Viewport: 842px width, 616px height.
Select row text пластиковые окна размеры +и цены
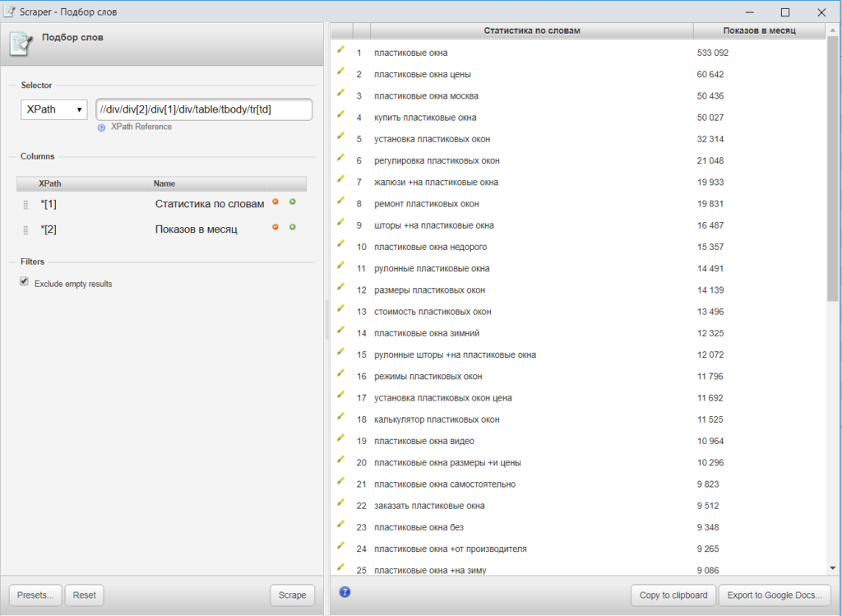click(x=447, y=462)
